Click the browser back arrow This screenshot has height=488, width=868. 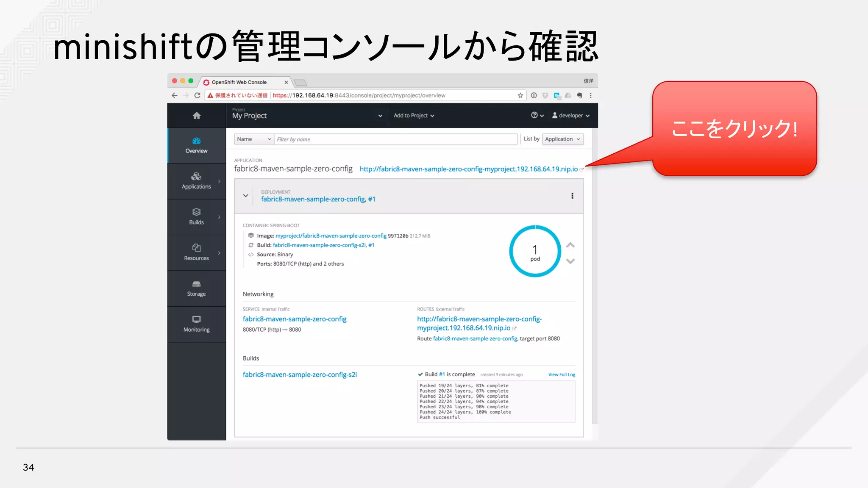click(175, 95)
